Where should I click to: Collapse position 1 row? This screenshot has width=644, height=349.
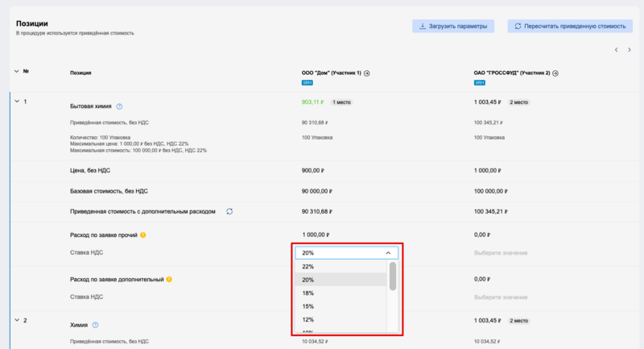(x=17, y=102)
